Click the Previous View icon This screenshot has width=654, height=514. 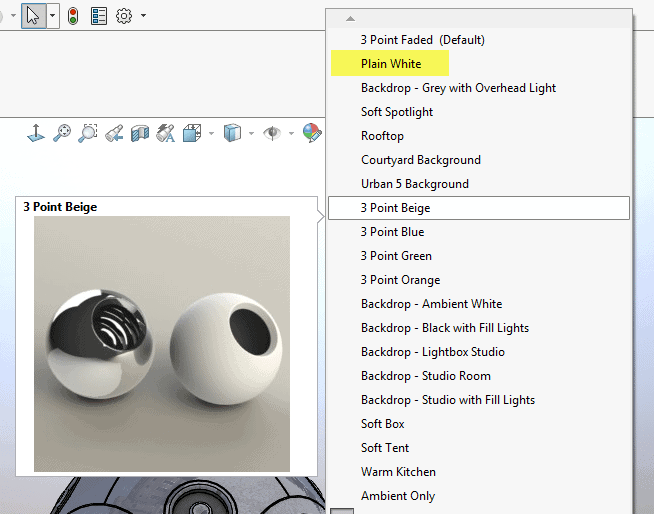click(114, 133)
